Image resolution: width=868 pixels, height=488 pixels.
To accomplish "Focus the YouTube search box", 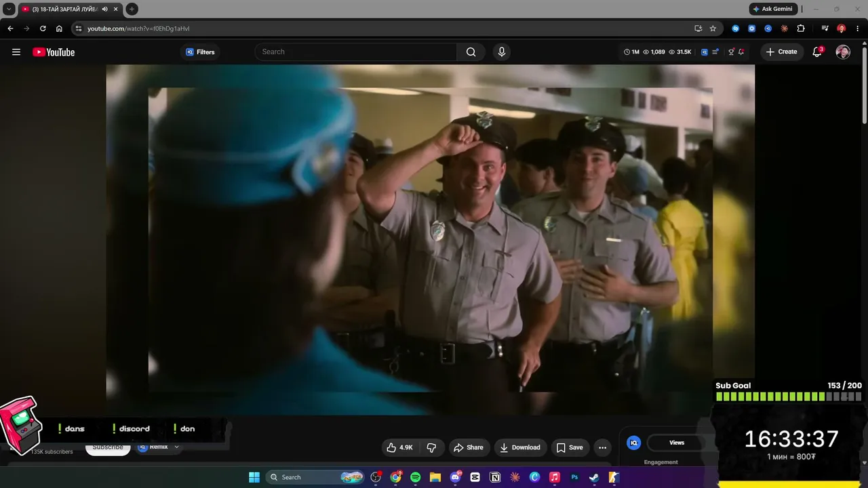I will pyautogui.click(x=356, y=52).
